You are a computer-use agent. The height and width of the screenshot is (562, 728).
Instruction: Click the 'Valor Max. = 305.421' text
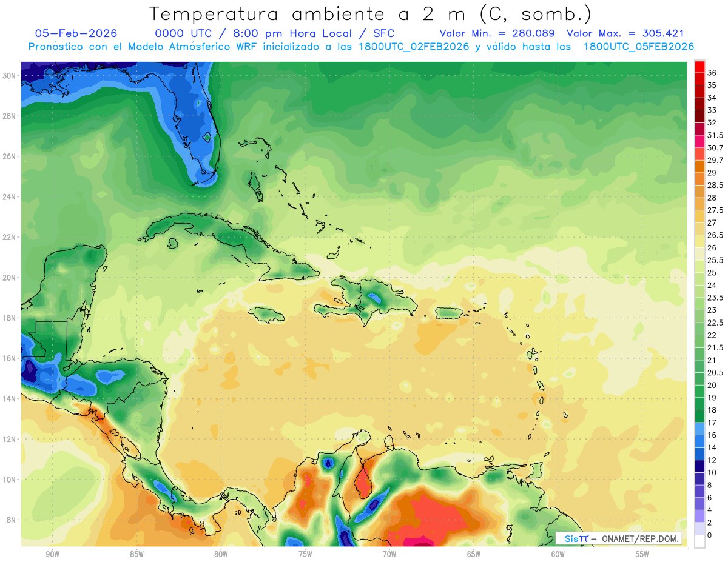625,33
